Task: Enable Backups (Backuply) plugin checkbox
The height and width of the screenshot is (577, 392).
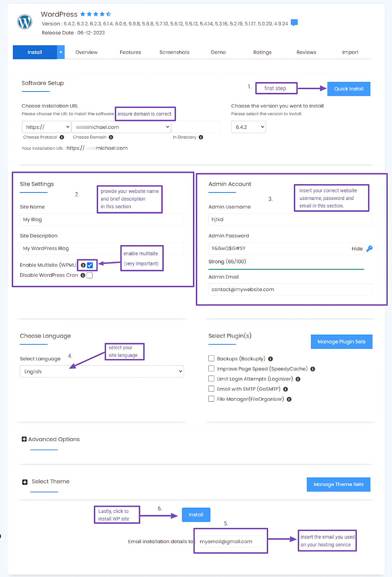Action: [211, 358]
